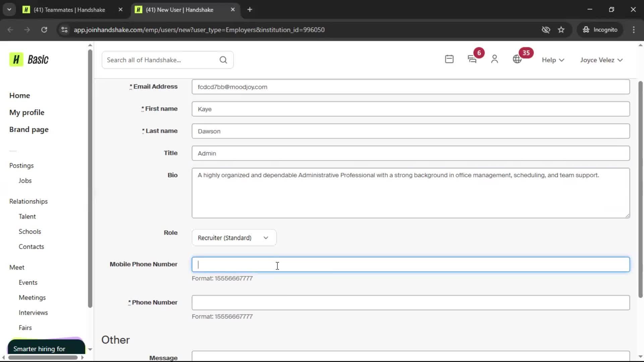The width and height of the screenshot is (644, 362).
Task: Go to Jobs in sidebar
Action: pyautogui.click(x=25, y=181)
